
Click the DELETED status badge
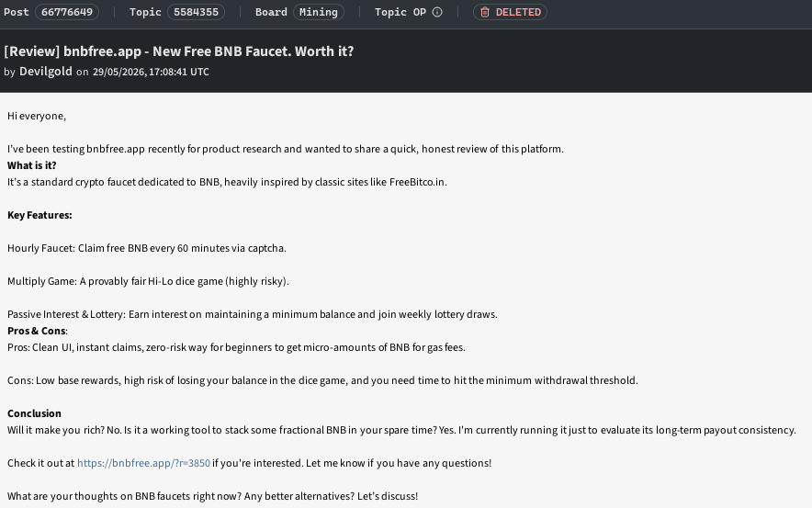(510, 12)
